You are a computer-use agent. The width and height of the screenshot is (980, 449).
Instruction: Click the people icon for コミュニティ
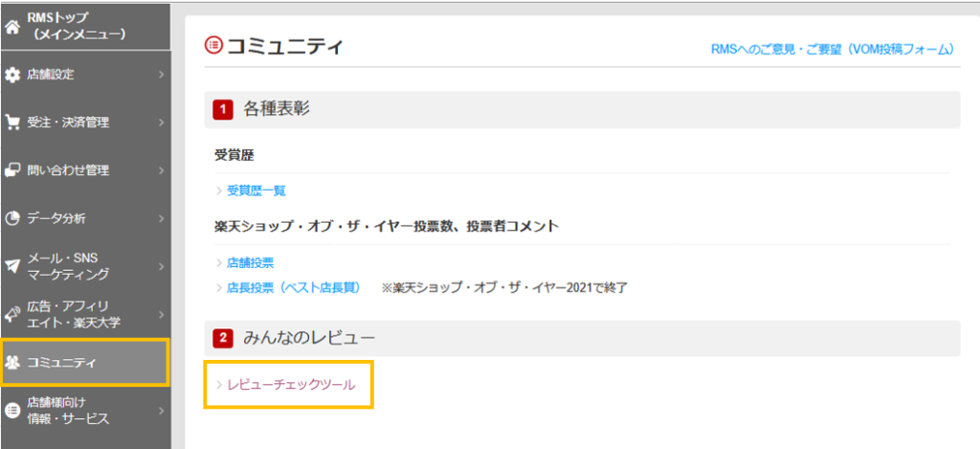click(x=11, y=362)
